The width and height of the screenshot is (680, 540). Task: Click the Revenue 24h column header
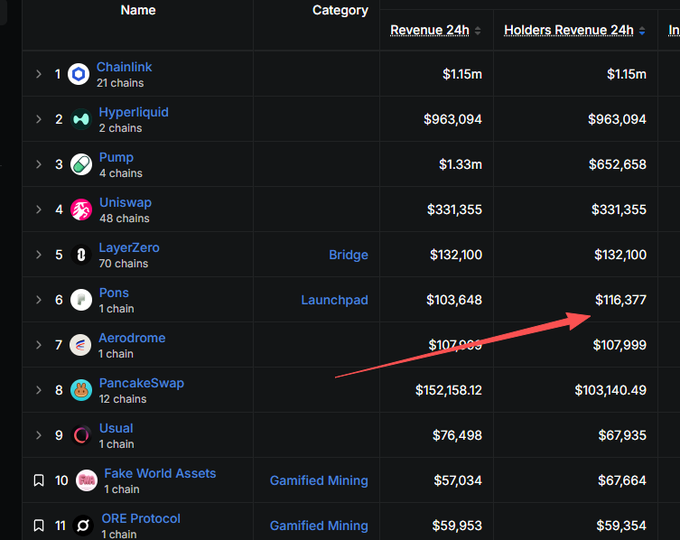[x=429, y=30]
